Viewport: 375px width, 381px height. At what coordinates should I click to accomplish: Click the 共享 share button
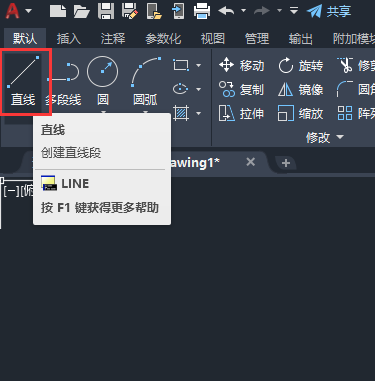329,11
